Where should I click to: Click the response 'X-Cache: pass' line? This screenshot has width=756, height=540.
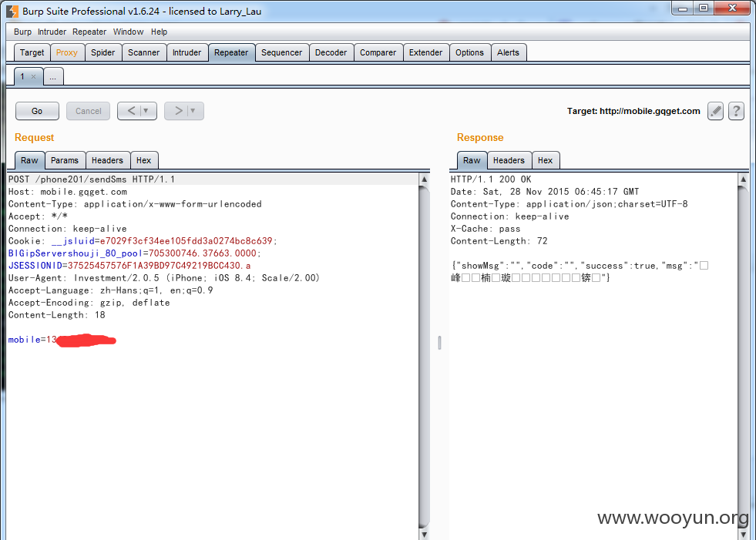(486, 229)
